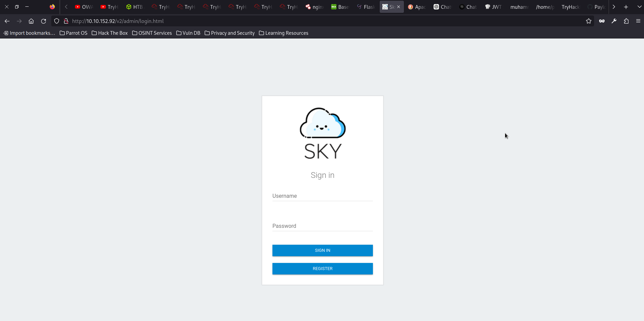This screenshot has width=644, height=321.
Task: Open the mask extension icon in toolbar
Action: 602,21
